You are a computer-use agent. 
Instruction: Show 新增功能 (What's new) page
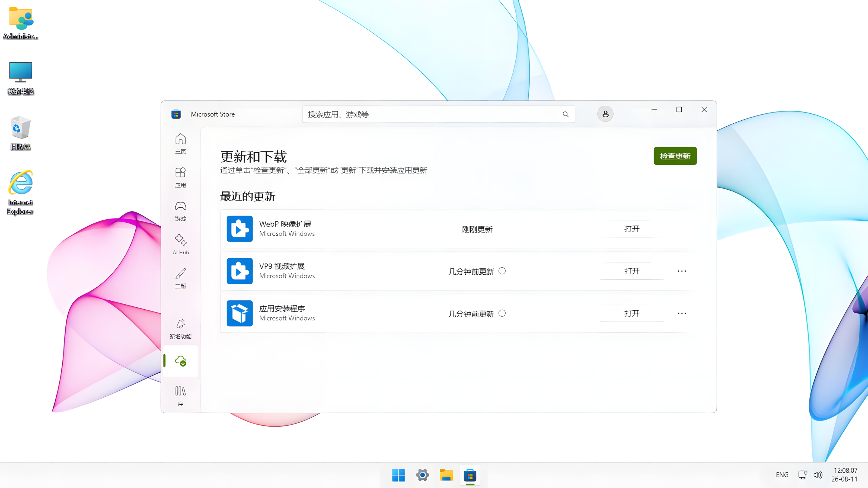pos(180,329)
